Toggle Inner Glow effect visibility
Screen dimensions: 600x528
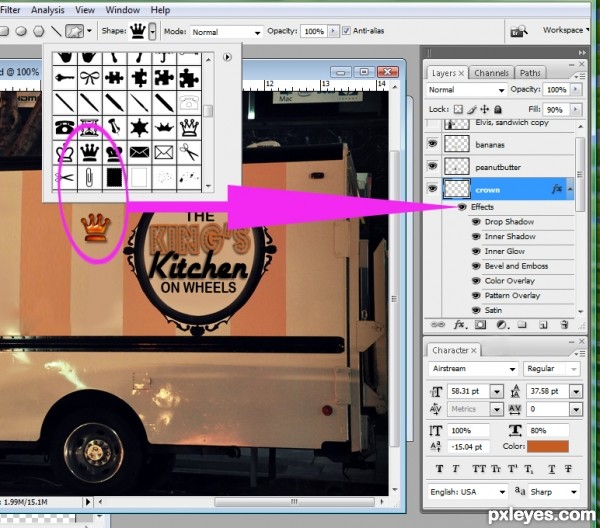tap(476, 251)
